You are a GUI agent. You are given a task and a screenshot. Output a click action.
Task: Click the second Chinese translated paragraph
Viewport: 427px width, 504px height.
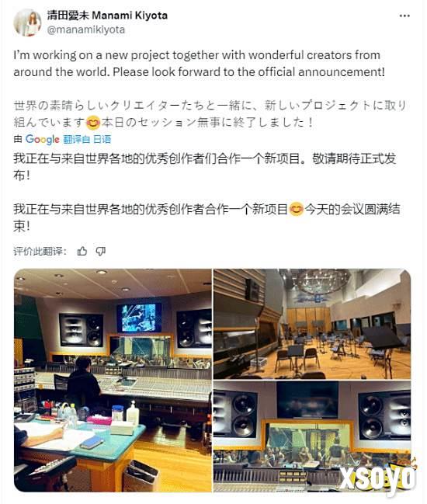click(207, 217)
